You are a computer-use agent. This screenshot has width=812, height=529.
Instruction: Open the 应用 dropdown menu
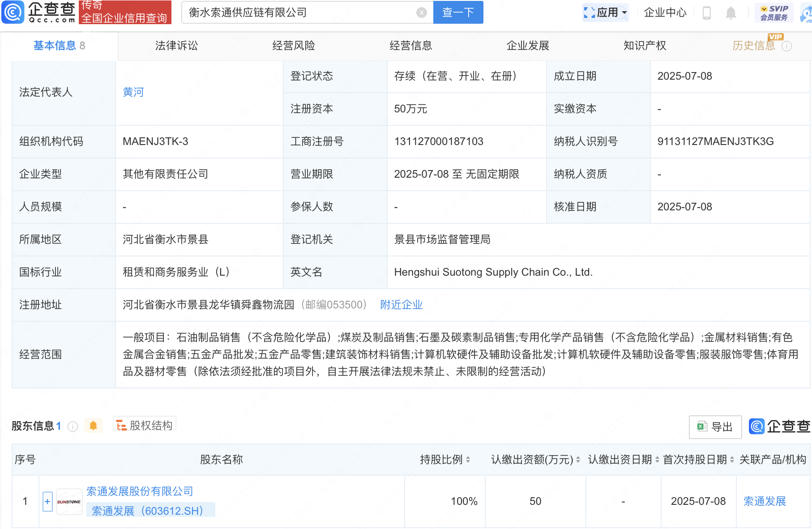[606, 13]
